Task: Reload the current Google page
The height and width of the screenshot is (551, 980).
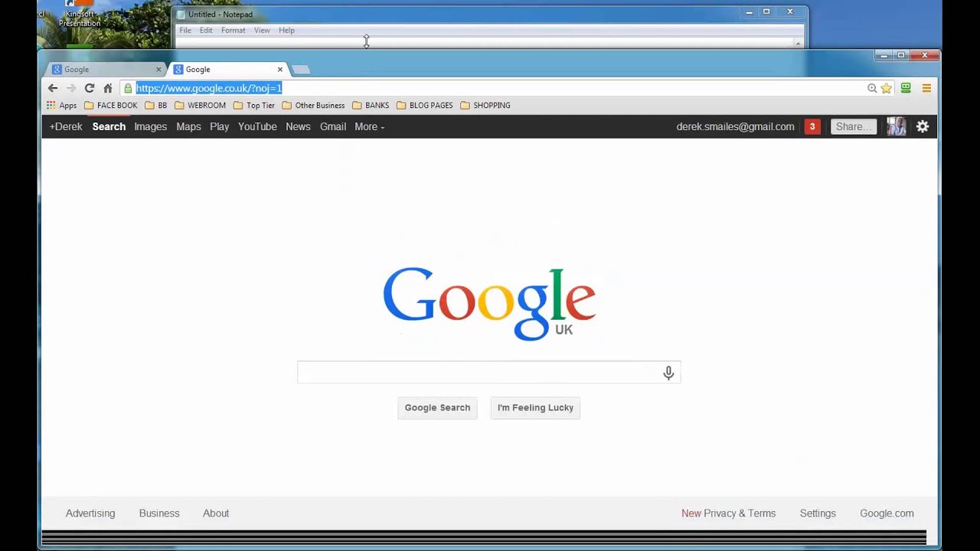Action: (x=90, y=88)
